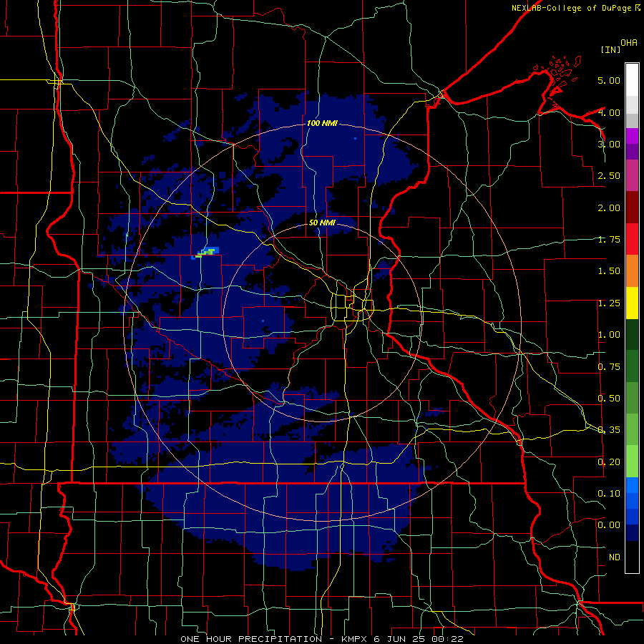The image size is (644, 644).
Task: Click the pink 2.50 inch legend swatch
Action: point(632,175)
